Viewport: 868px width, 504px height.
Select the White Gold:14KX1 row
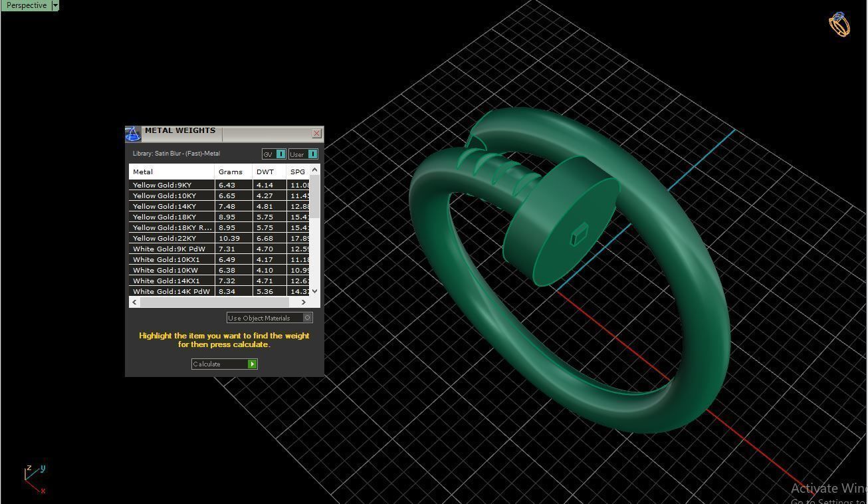click(x=219, y=281)
